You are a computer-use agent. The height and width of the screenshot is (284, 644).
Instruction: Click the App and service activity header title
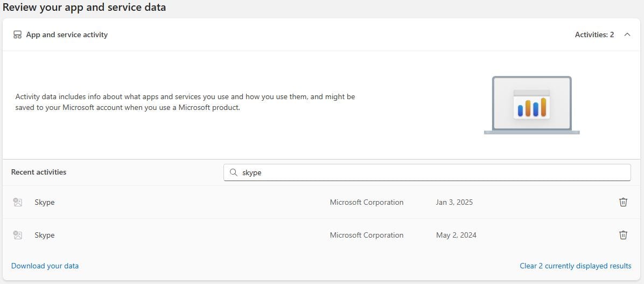click(x=67, y=34)
